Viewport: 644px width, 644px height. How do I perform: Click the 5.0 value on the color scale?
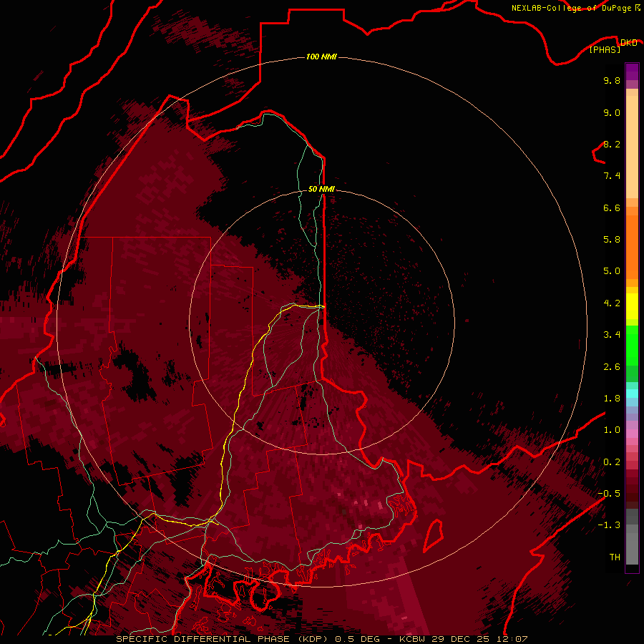click(x=612, y=271)
